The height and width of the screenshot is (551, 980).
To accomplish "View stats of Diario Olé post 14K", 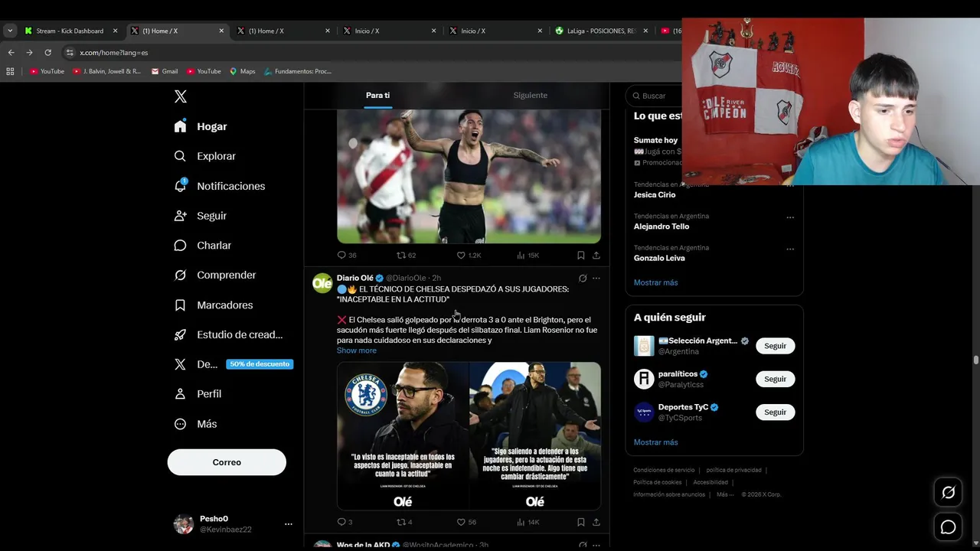I will [x=528, y=522].
